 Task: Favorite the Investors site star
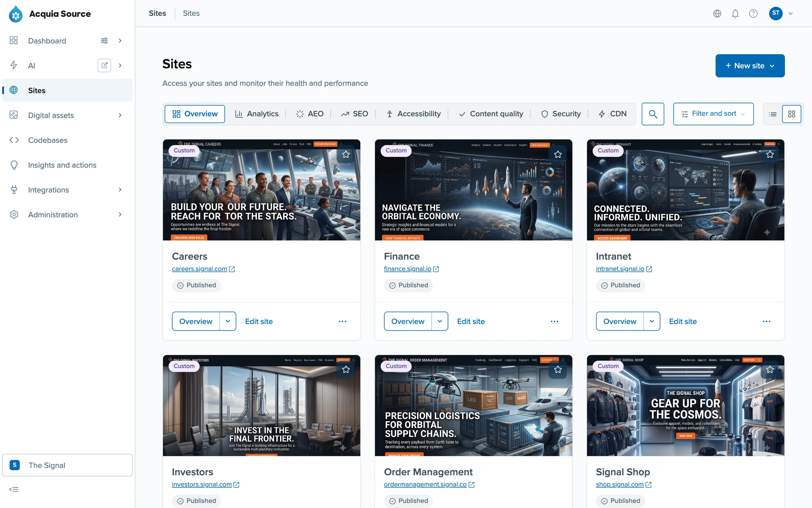point(346,369)
